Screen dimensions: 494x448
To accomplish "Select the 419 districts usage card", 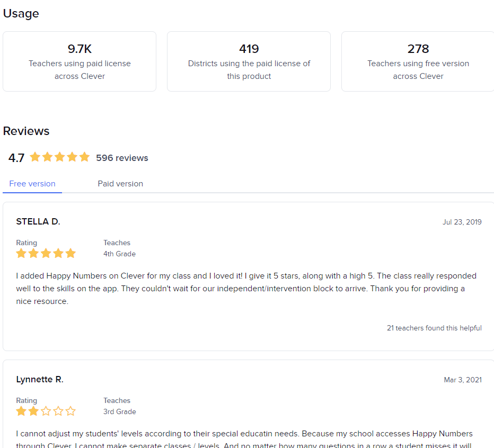I will tap(249, 61).
